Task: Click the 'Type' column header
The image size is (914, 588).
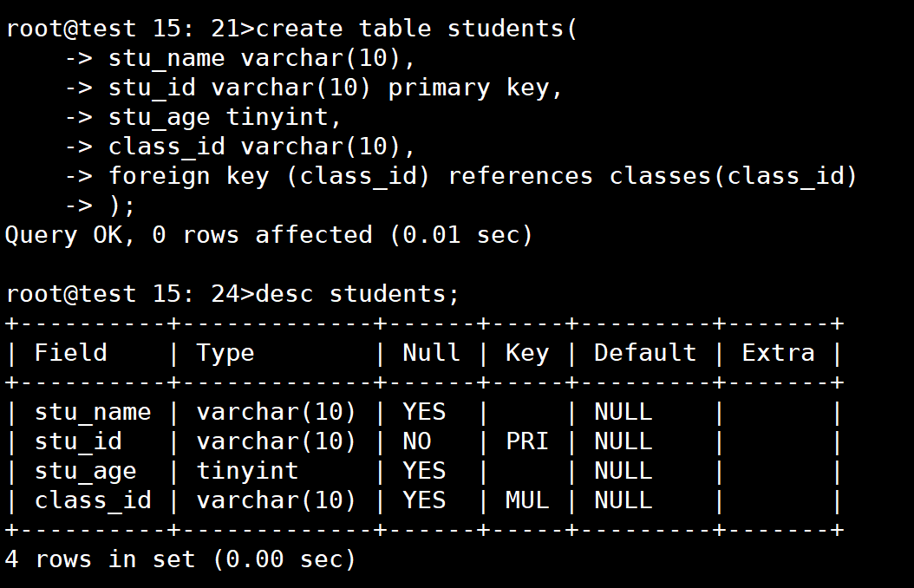Action: (225, 353)
